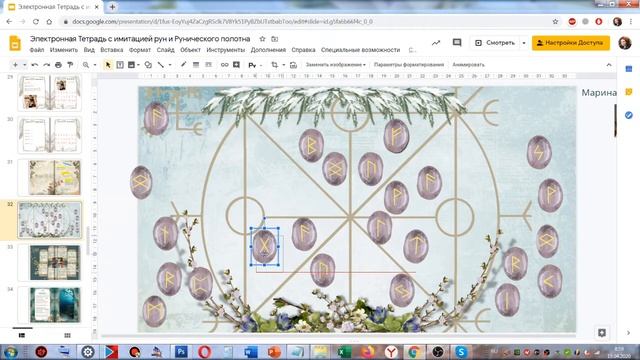Open the Дополнения menu
This screenshot has height=360, width=640.
[x=268, y=50]
